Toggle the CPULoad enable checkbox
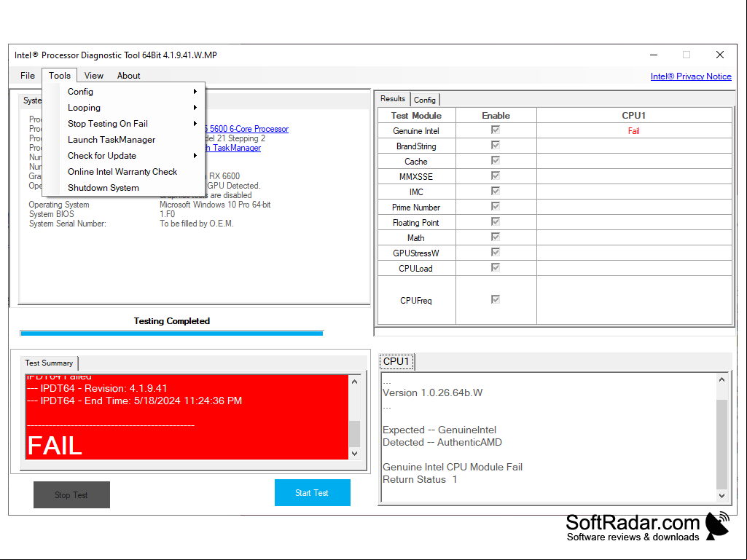This screenshot has height=560, width=747. pyautogui.click(x=496, y=267)
